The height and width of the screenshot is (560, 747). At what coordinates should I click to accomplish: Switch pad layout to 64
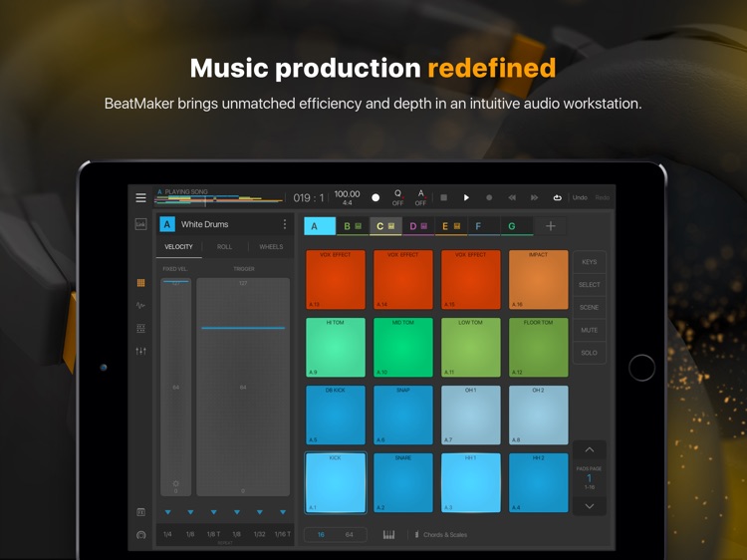tap(350, 535)
